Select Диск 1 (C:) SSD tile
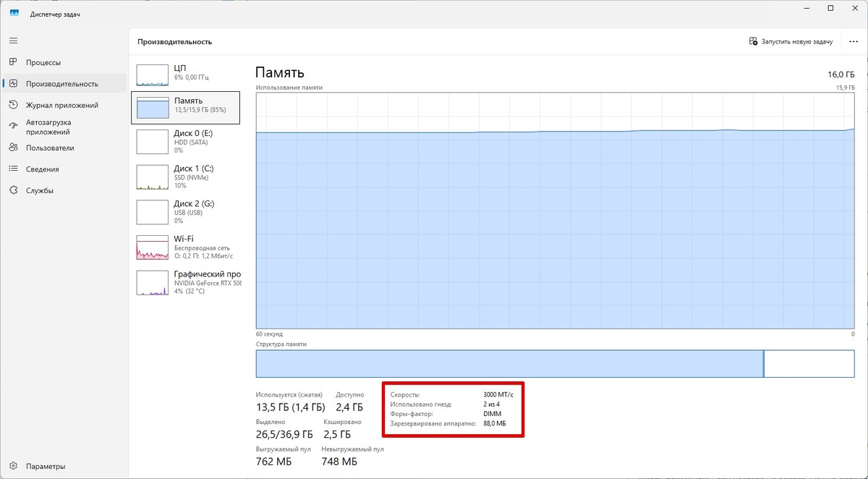Image resolution: width=868 pixels, height=479 pixels. [x=184, y=176]
